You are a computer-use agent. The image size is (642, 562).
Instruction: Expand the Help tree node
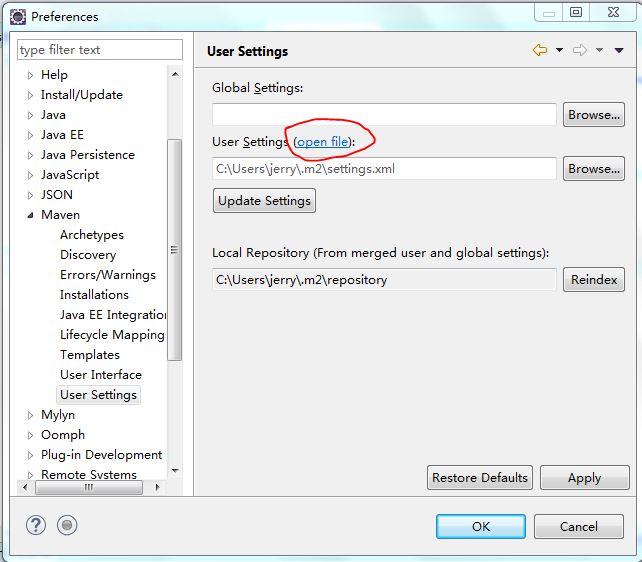[30, 75]
